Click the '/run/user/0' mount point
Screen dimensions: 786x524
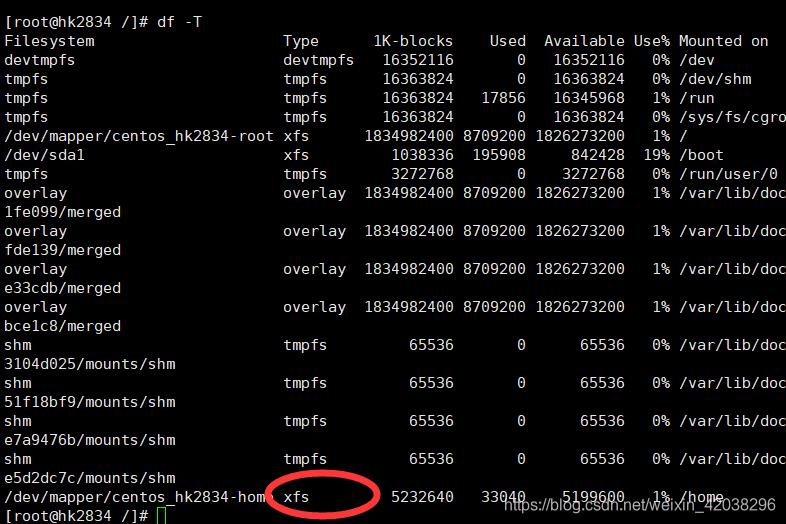[728, 174]
